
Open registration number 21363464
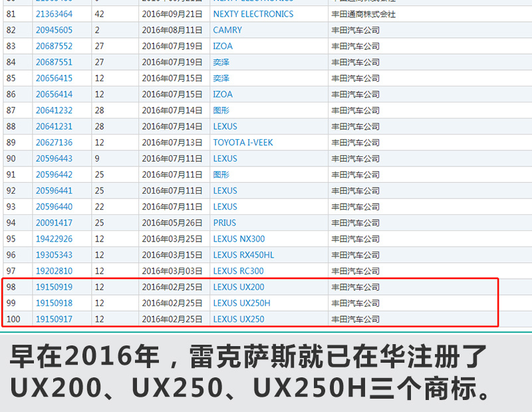pyautogui.click(x=55, y=14)
